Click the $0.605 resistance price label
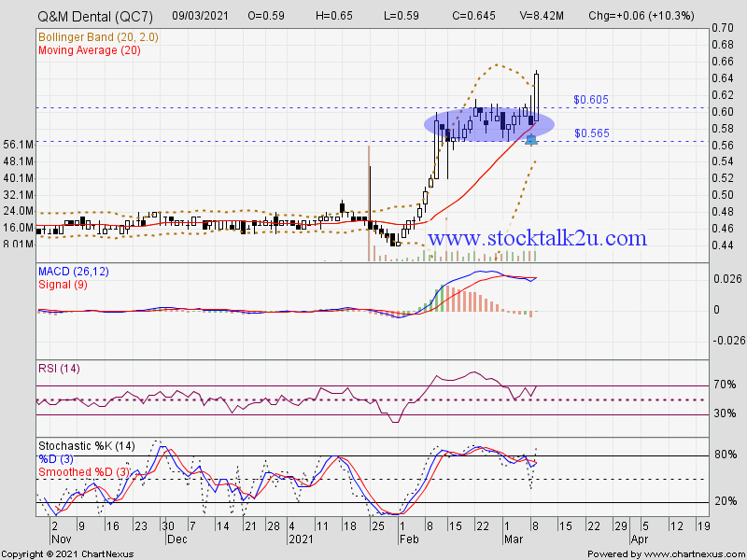The image size is (747, 560). click(x=591, y=99)
